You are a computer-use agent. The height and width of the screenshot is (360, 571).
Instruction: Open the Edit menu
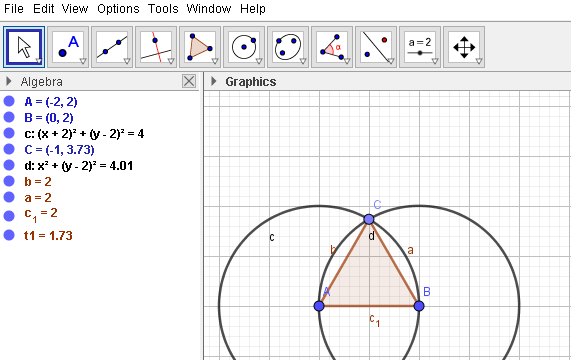tap(43, 8)
